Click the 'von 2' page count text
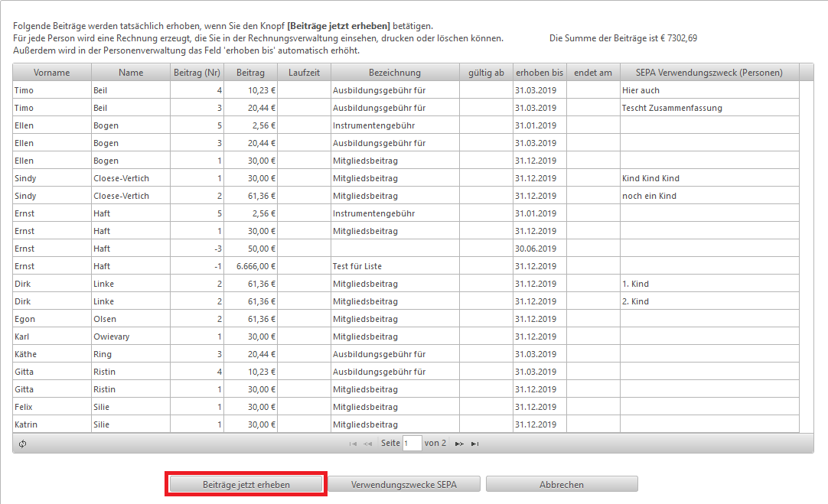This screenshot has height=504, width=828. (435, 444)
